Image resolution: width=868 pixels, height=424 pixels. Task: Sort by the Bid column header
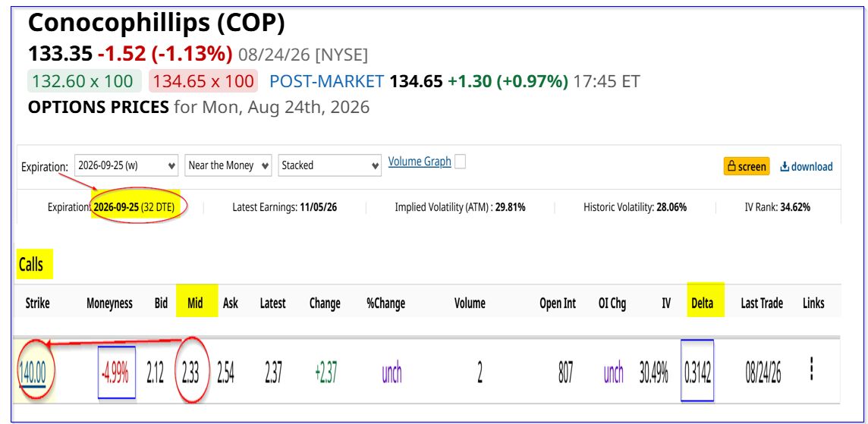coord(161,303)
